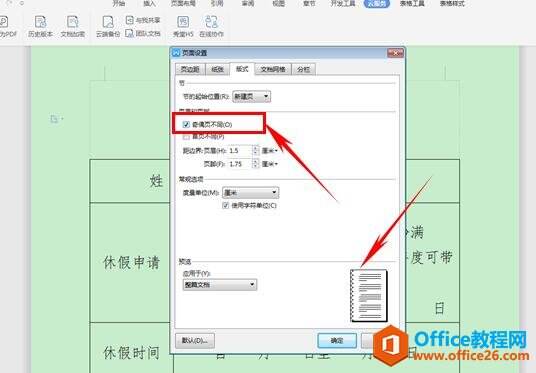Open the 开发工具 ribbon tab
Viewport: 536px width, 373px height.
tap(343, 3)
